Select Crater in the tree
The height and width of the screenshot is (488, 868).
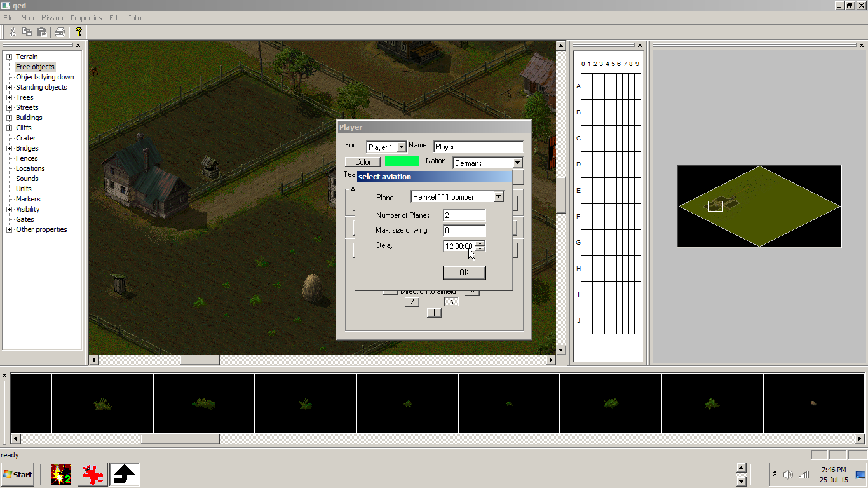coord(26,138)
